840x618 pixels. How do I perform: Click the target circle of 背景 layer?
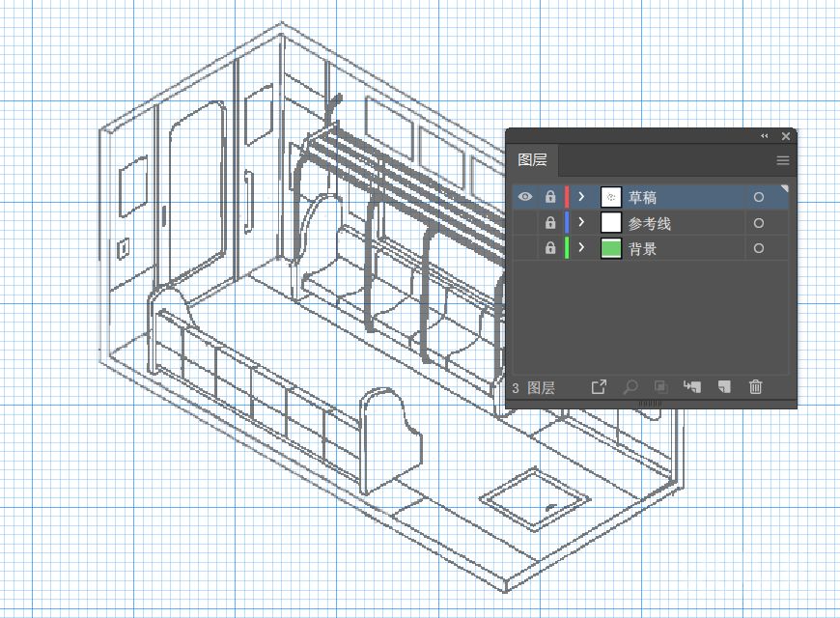pos(759,248)
